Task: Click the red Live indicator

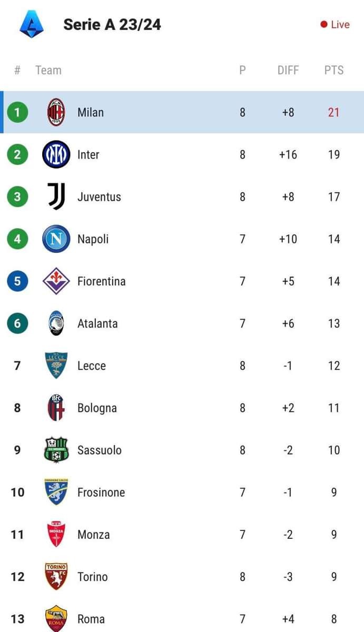Action: (335, 24)
